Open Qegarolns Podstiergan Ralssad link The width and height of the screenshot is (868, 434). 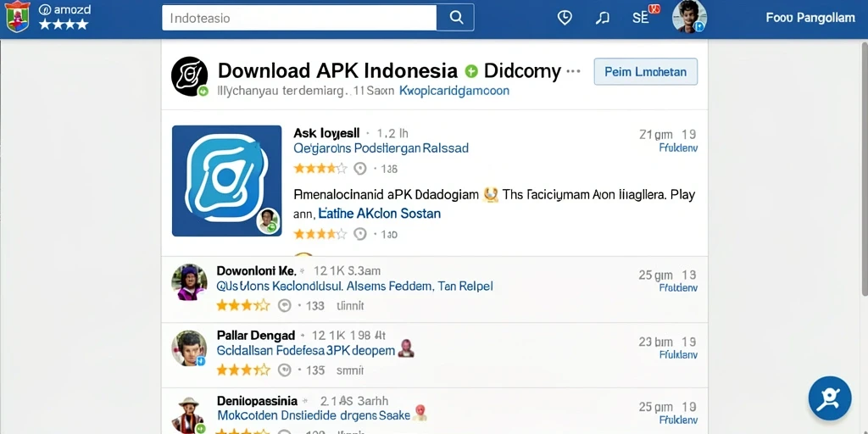381,148
